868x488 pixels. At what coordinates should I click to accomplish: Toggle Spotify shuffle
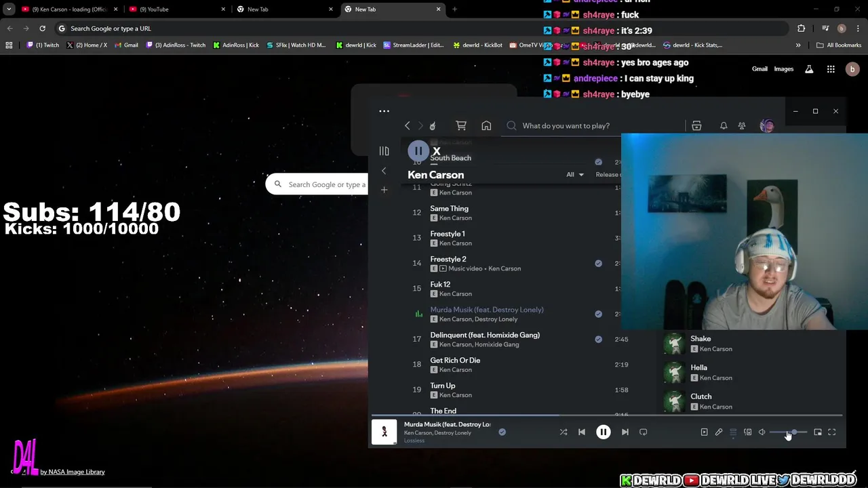[x=564, y=432]
